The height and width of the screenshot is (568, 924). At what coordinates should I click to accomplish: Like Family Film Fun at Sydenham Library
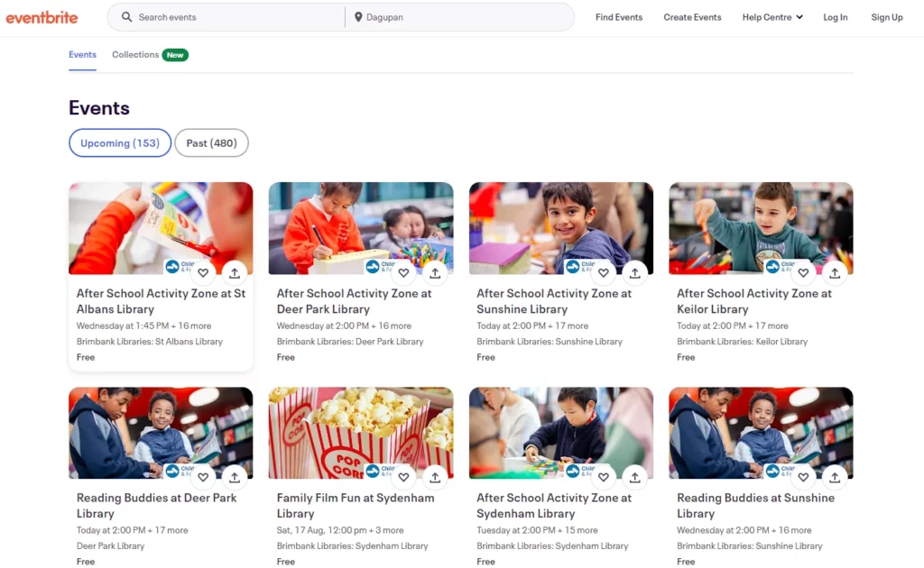pyautogui.click(x=403, y=477)
